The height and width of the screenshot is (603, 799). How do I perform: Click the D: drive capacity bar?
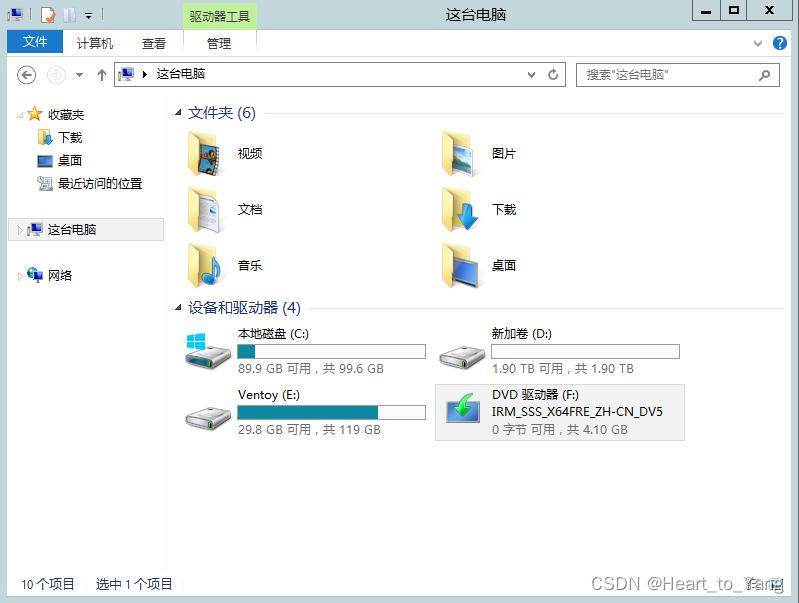[585, 351]
